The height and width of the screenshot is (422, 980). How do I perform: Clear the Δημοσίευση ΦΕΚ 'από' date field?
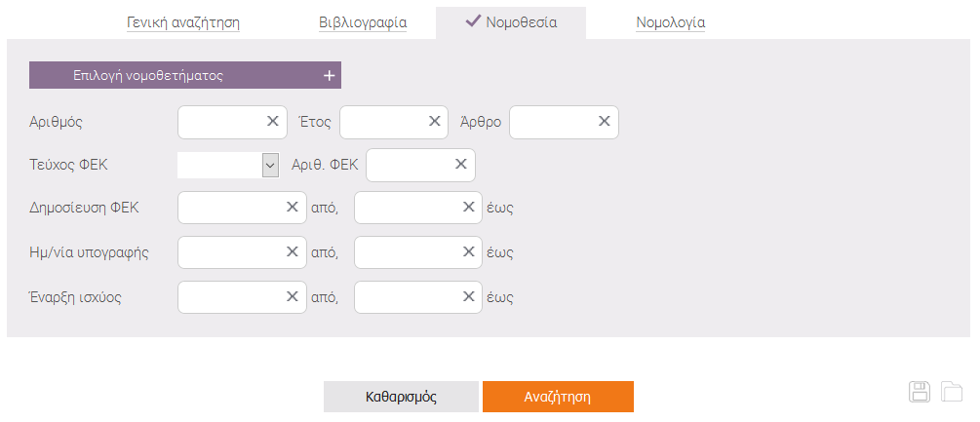point(292,208)
